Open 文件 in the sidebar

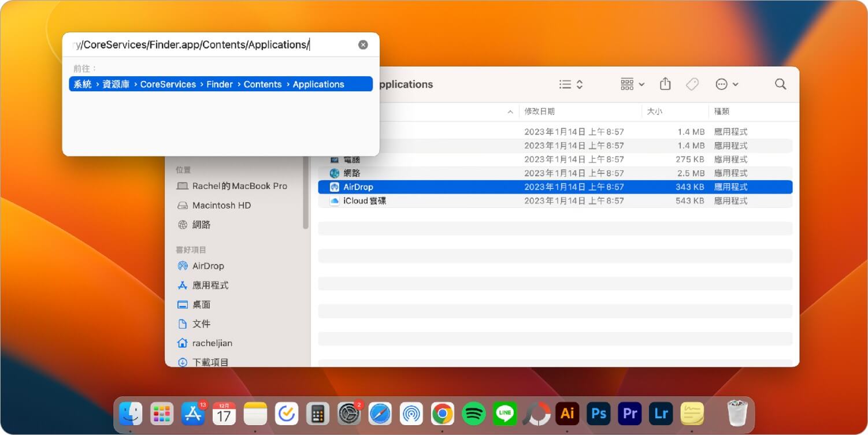click(x=194, y=324)
